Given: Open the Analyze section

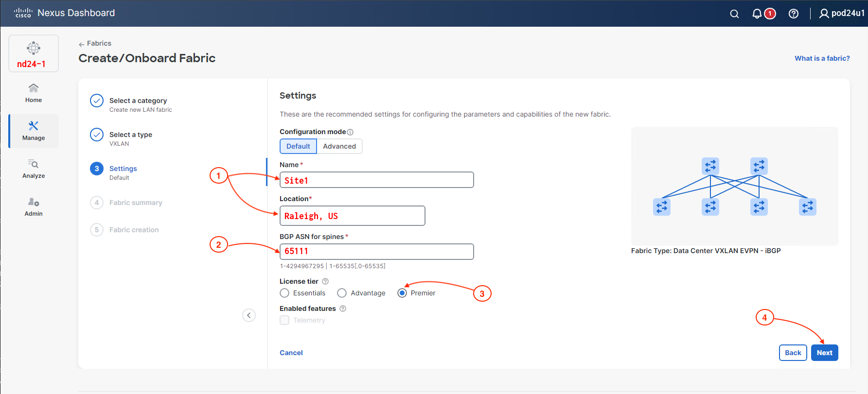Looking at the screenshot, I should tap(34, 169).
